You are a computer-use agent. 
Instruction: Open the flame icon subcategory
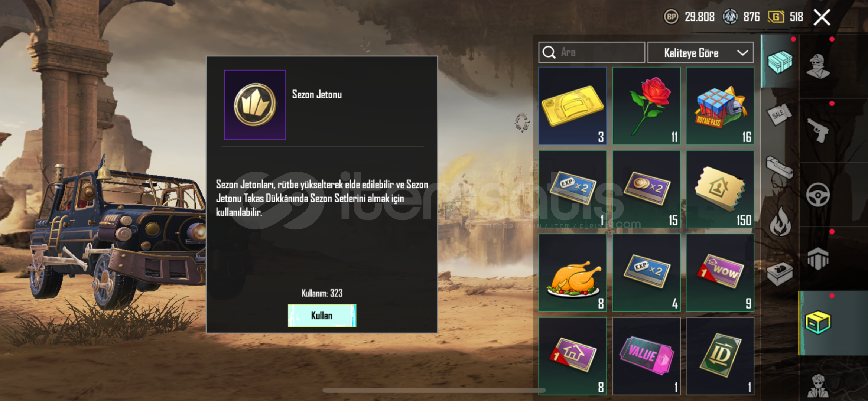(x=780, y=222)
